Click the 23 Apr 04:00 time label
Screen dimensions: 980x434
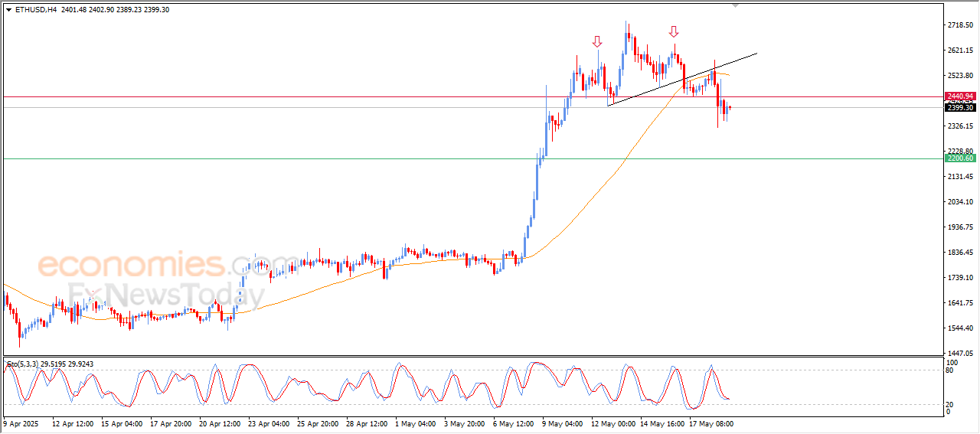coord(269,423)
